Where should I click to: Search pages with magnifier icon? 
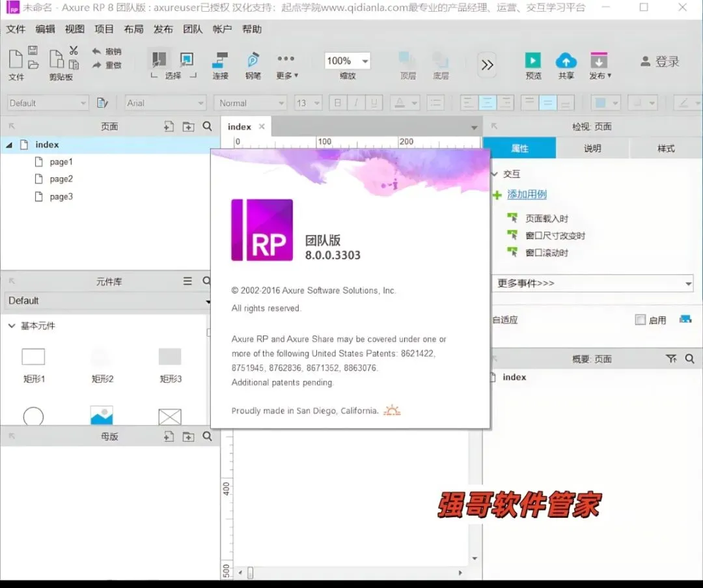pos(207,126)
